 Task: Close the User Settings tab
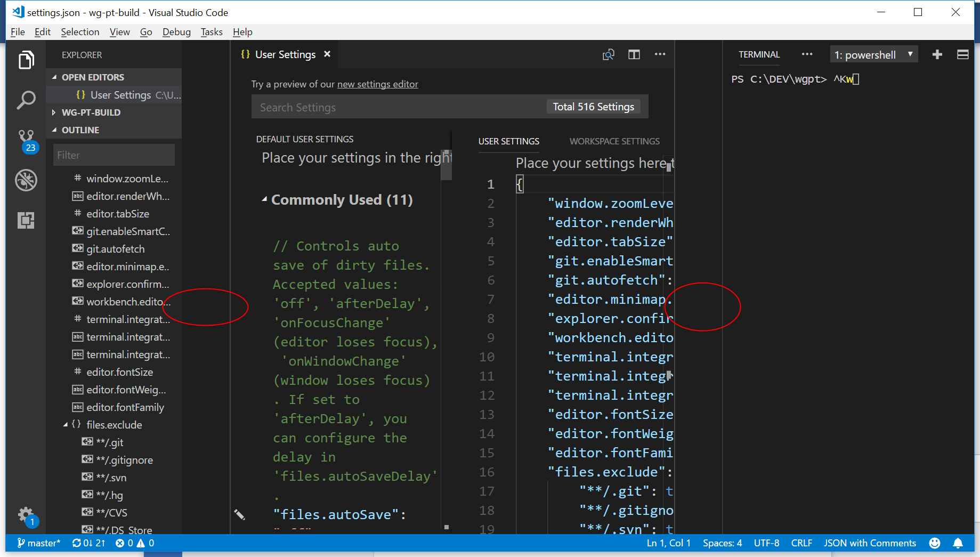[x=327, y=54]
